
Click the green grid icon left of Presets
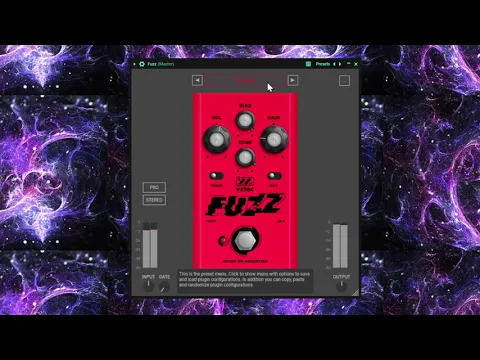308,64
